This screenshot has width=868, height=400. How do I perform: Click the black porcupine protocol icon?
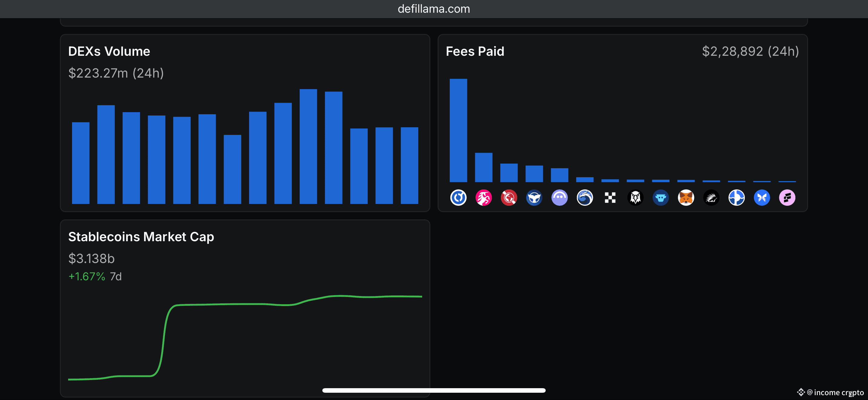coord(711,198)
